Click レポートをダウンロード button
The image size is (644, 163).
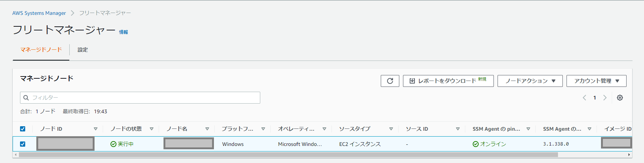(448, 81)
